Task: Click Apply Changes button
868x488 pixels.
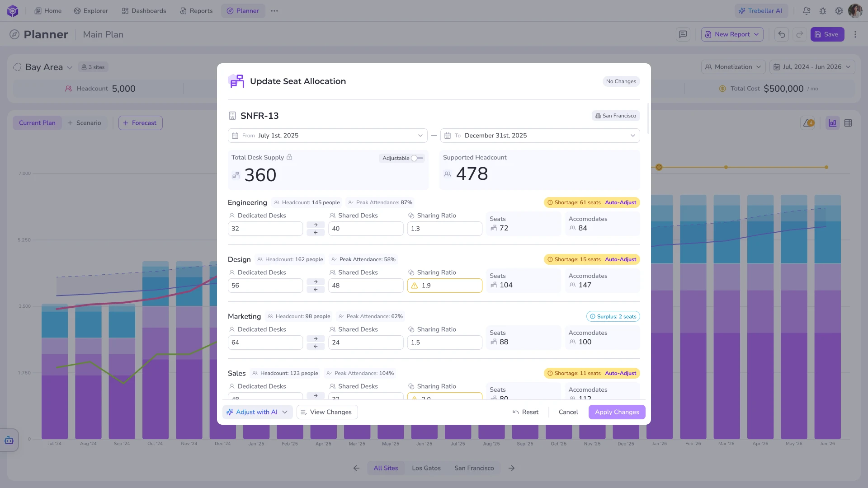Action: point(617,412)
